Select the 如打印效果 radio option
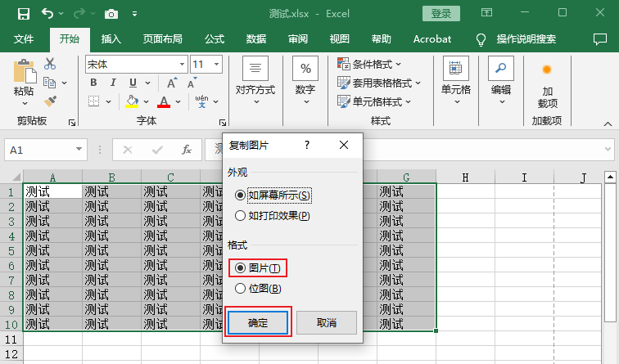619x364 pixels. [x=240, y=216]
